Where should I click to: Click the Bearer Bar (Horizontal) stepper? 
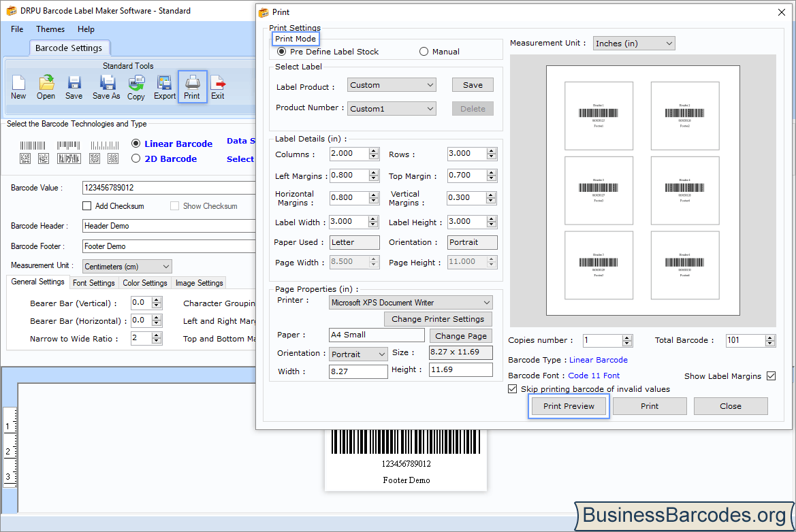pos(157,320)
